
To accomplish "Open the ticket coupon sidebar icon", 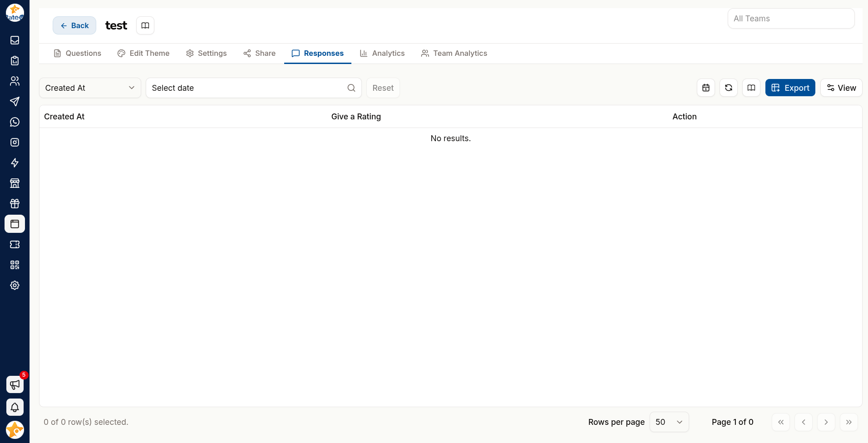I will coord(15,244).
